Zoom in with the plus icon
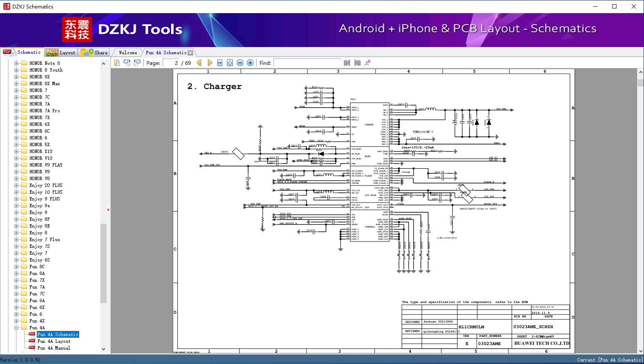Viewport: 644px width, 364px height. tap(250, 63)
